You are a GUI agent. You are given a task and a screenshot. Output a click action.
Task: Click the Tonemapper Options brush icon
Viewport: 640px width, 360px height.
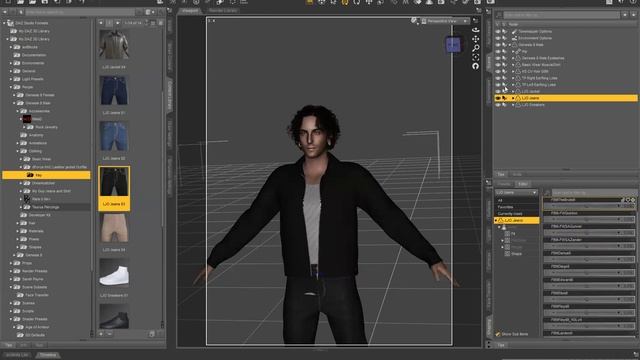(514, 31)
